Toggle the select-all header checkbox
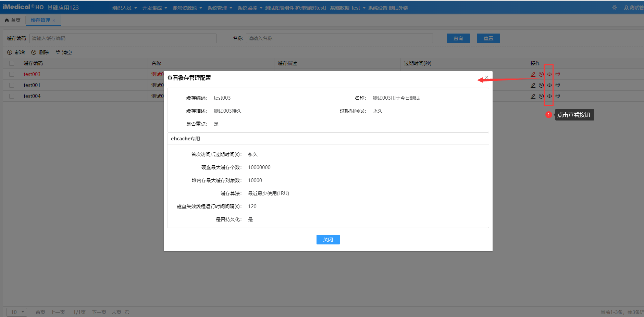 12,63
